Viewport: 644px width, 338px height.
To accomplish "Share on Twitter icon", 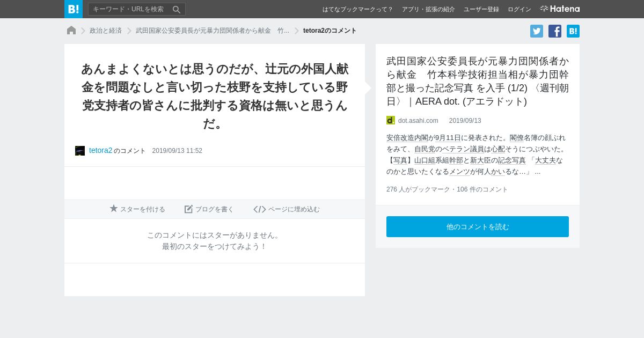I will pyautogui.click(x=537, y=31).
